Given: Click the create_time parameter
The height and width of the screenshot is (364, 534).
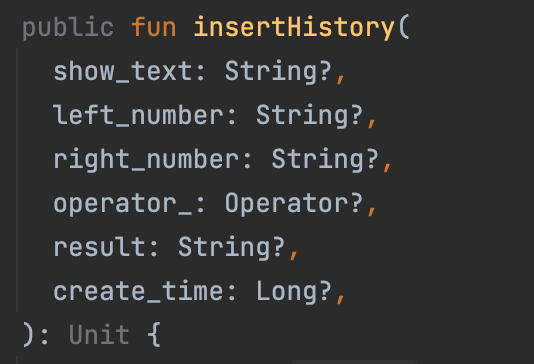Looking at the screenshot, I should (x=137, y=291).
